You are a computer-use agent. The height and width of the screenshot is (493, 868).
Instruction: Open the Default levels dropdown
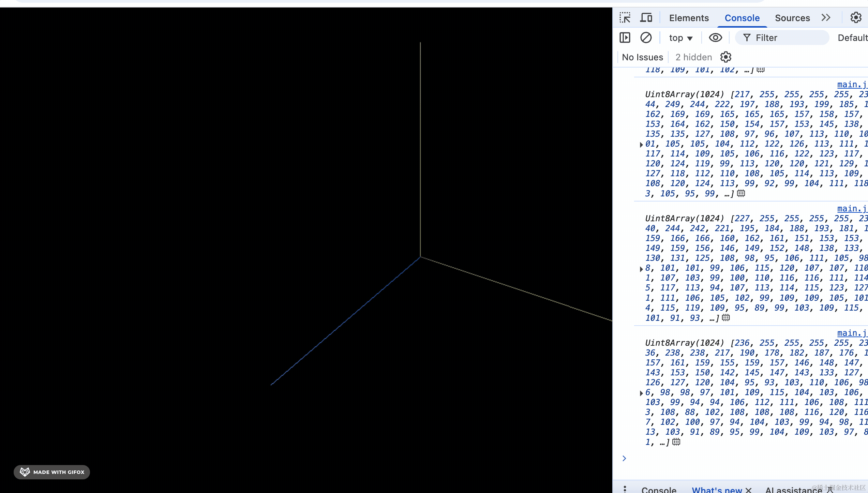click(x=852, y=38)
